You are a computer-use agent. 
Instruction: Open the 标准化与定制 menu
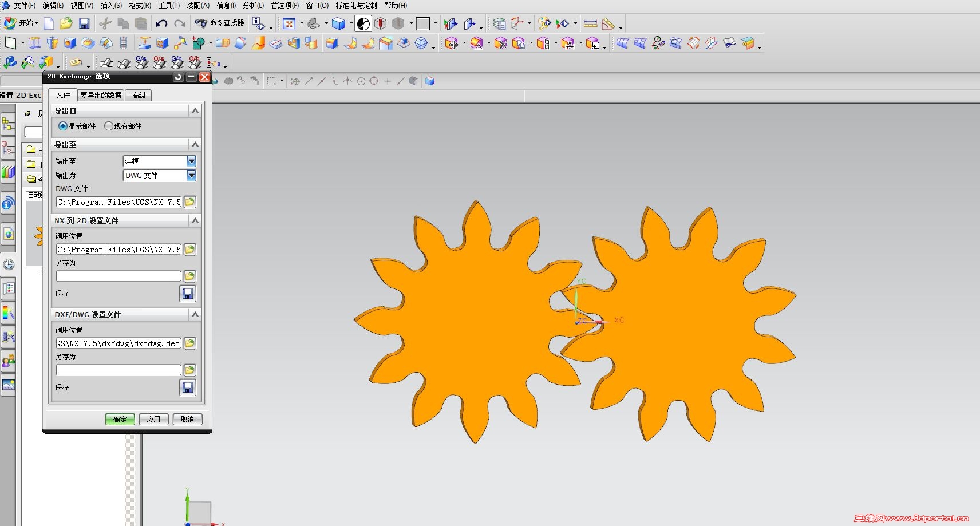356,6
